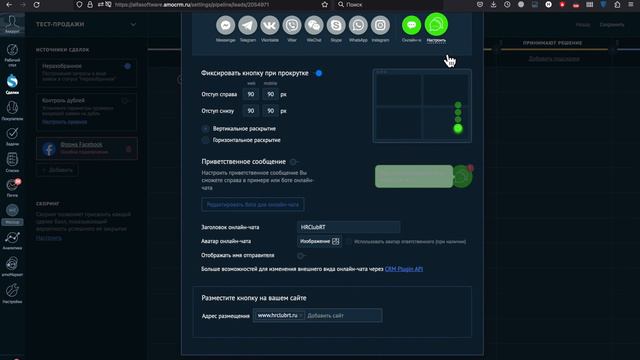Select the Instagram channel icon
640x360 pixels.
point(380,25)
